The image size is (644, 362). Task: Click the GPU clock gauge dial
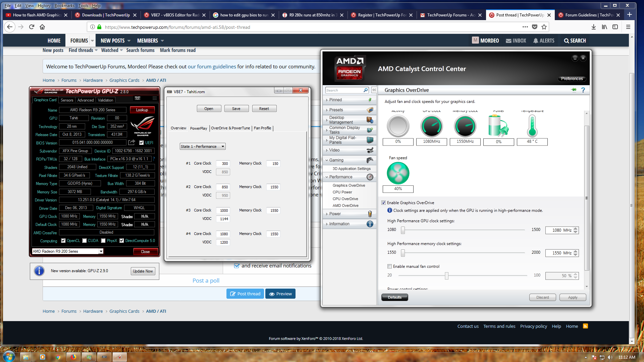coord(432,126)
